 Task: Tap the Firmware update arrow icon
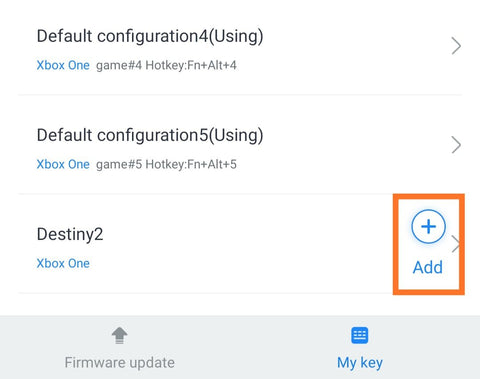119,335
